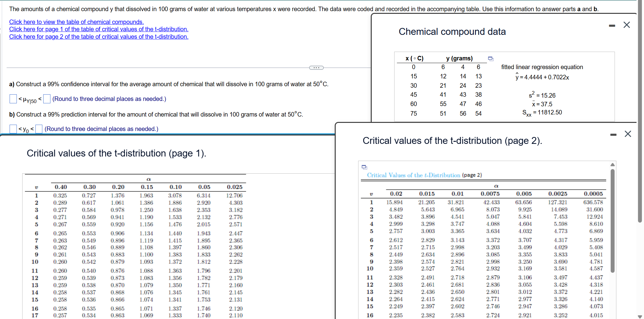The width and height of the screenshot is (644, 319).
Task: Expand the ellipsis more-options control on the divider
Action: click(x=316, y=68)
